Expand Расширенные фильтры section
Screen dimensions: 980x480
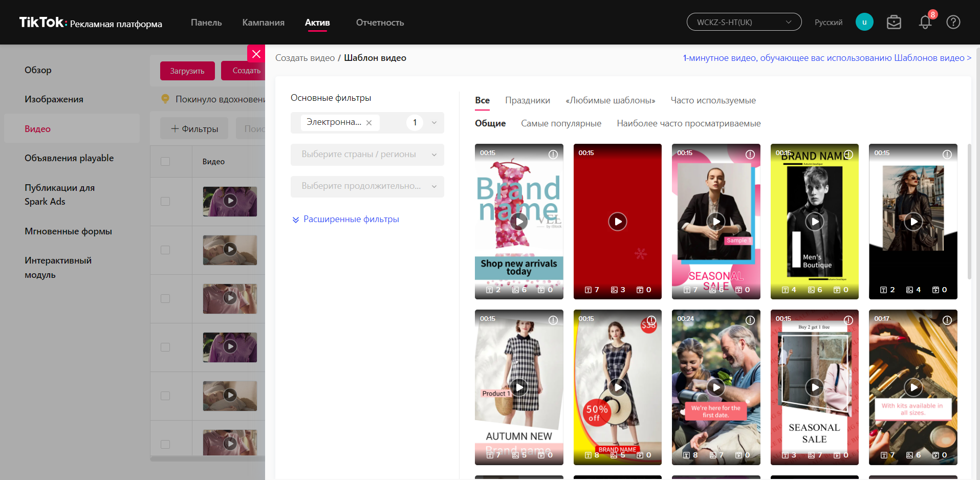[x=345, y=219]
